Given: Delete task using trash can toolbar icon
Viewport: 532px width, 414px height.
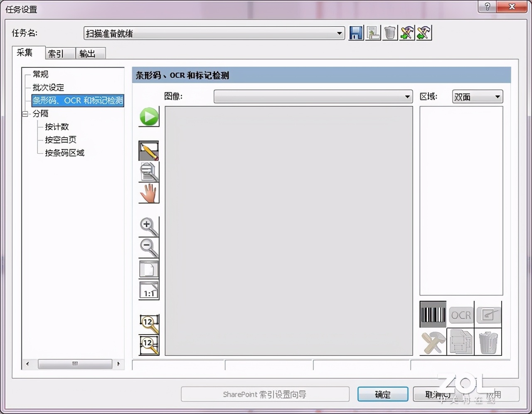Looking at the screenshot, I should [x=389, y=32].
